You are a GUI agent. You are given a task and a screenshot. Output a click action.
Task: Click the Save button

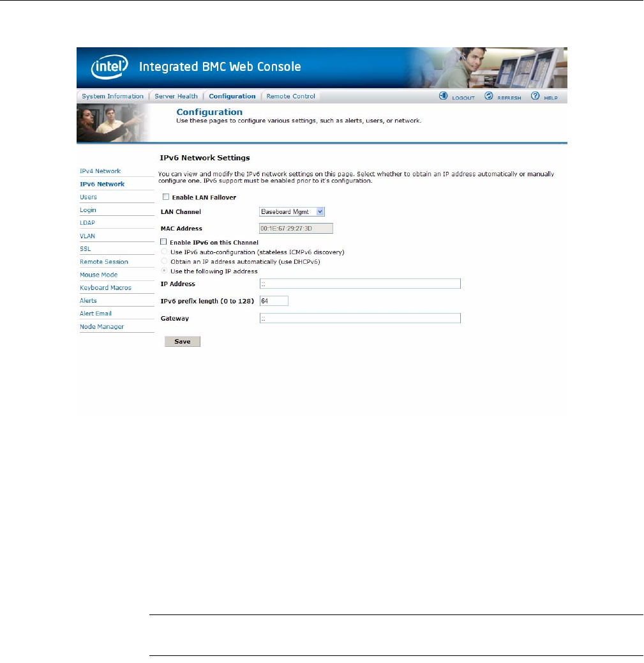click(182, 342)
